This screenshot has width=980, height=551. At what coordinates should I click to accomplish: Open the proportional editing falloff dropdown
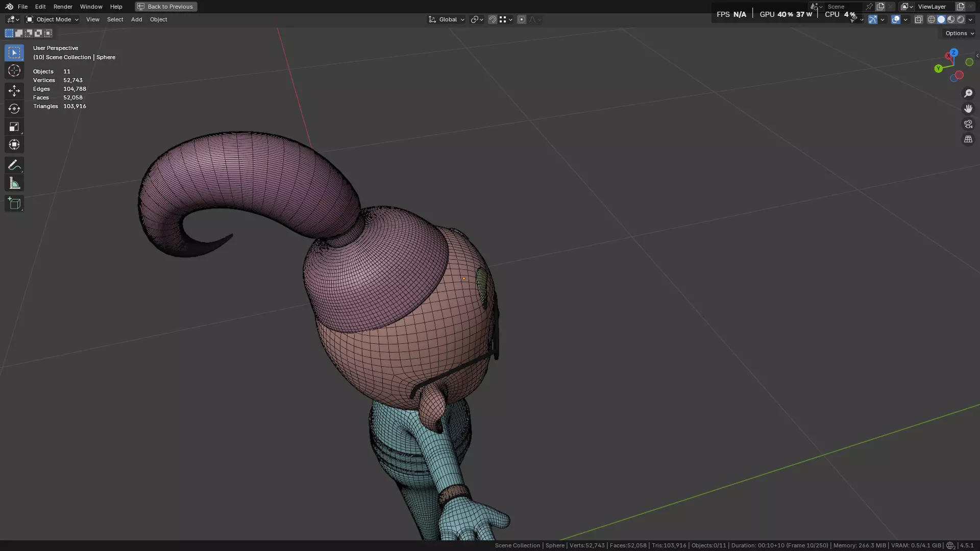(x=535, y=19)
